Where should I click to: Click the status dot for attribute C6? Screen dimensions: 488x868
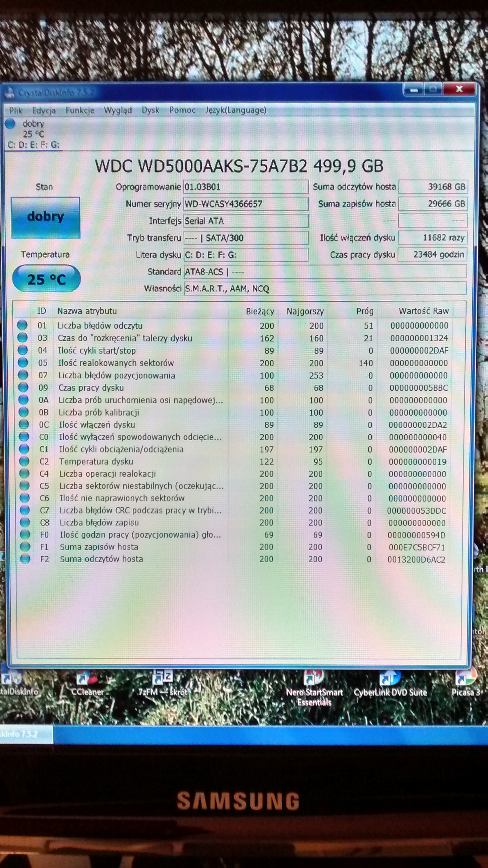[x=24, y=498]
